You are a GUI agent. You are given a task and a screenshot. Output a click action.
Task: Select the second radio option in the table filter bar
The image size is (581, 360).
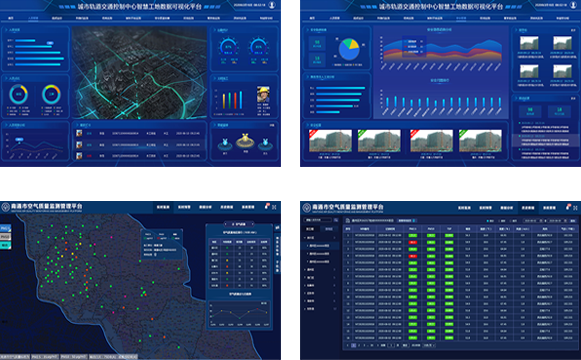[x=499, y=221]
